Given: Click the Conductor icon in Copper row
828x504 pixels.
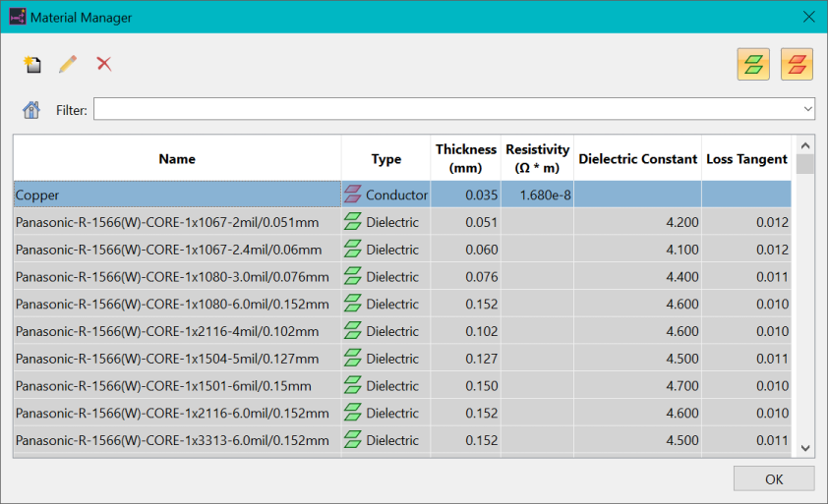Looking at the screenshot, I should point(353,195).
